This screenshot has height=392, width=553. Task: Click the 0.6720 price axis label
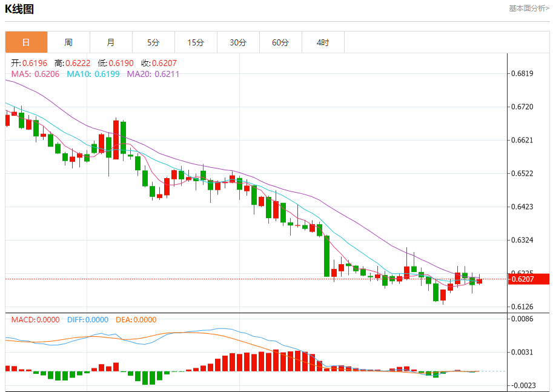(x=522, y=107)
